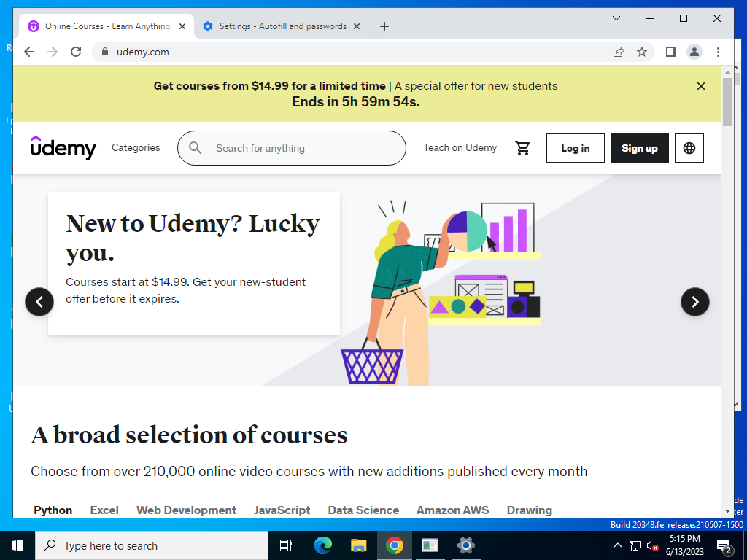Select the Python course tab
747x560 pixels.
coord(53,510)
